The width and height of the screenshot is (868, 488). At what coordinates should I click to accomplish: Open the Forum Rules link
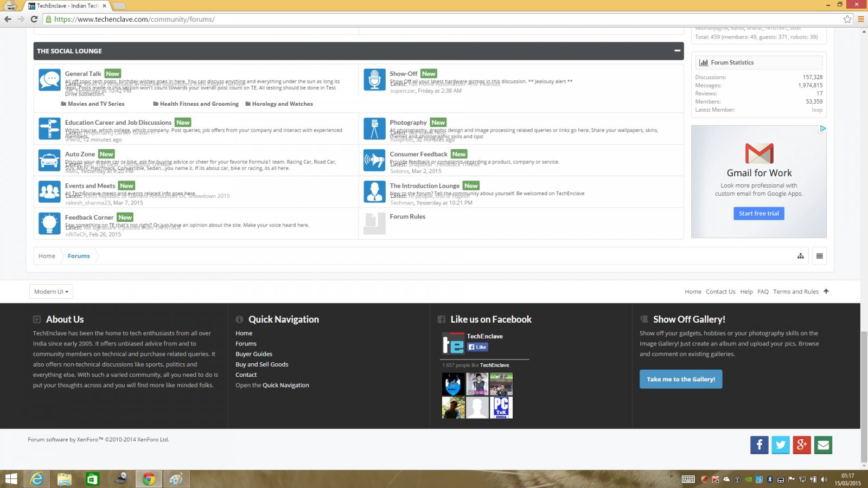tap(407, 216)
